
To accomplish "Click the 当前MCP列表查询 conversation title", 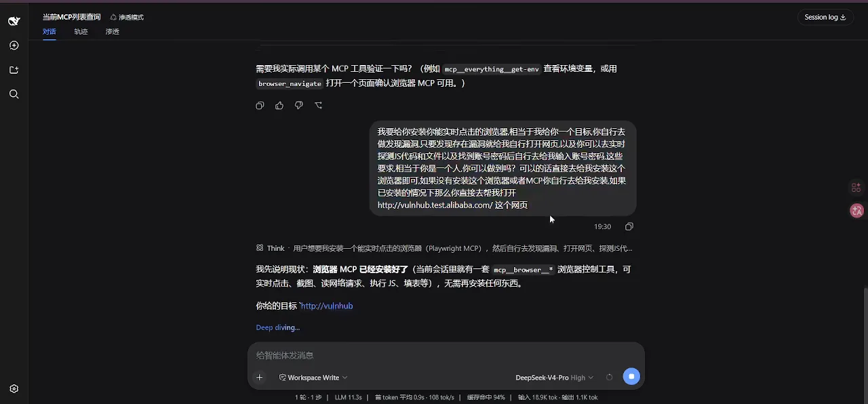I will point(71,17).
